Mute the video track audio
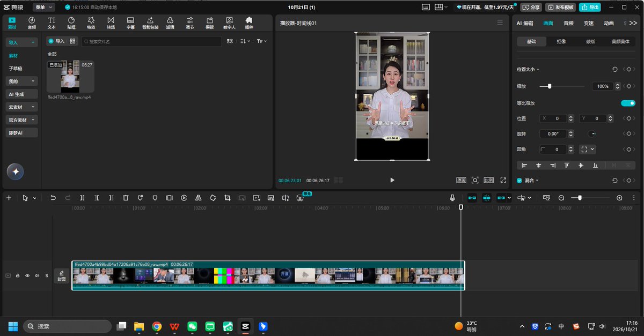Image resolution: width=644 pixels, height=336 pixels. [37, 275]
